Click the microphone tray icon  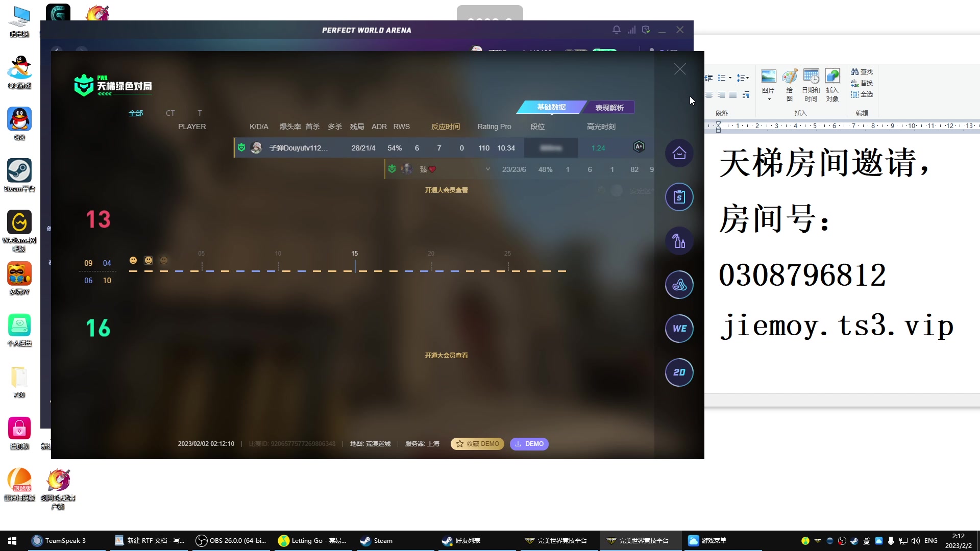click(x=891, y=541)
